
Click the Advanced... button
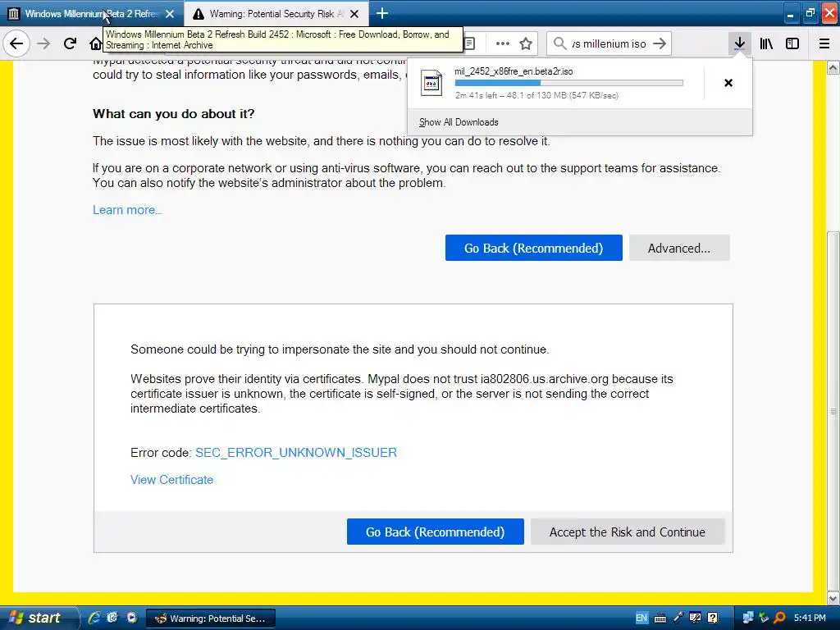coord(679,248)
